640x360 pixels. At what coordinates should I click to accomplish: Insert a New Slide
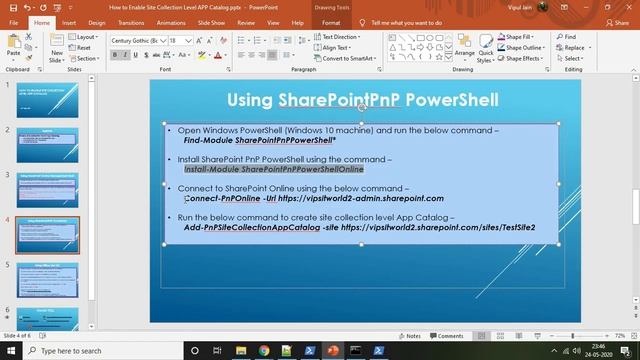[57, 48]
